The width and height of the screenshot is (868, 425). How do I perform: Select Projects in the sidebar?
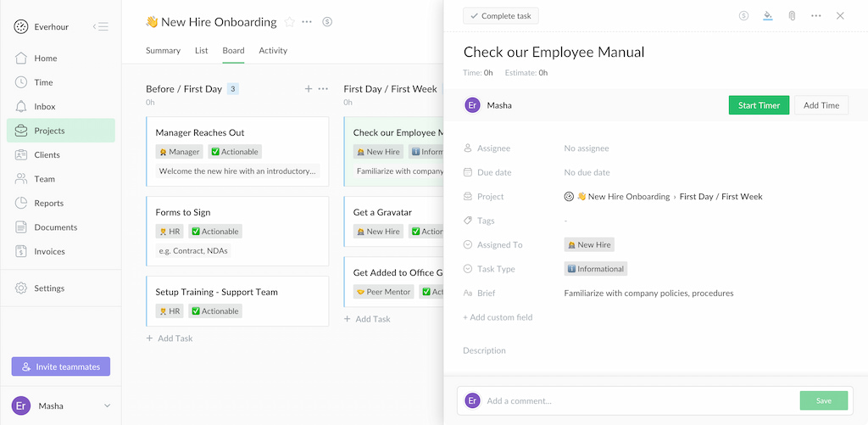(61, 131)
